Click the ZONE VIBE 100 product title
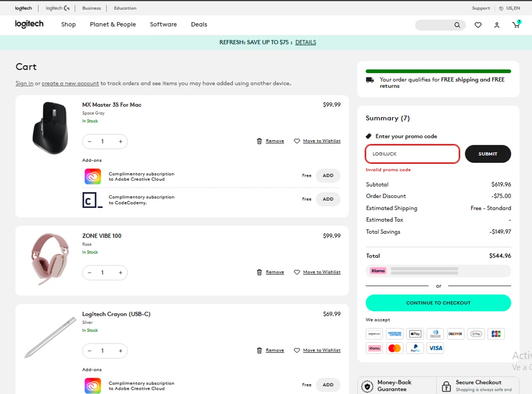This screenshot has width=532, height=394. coord(102,236)
